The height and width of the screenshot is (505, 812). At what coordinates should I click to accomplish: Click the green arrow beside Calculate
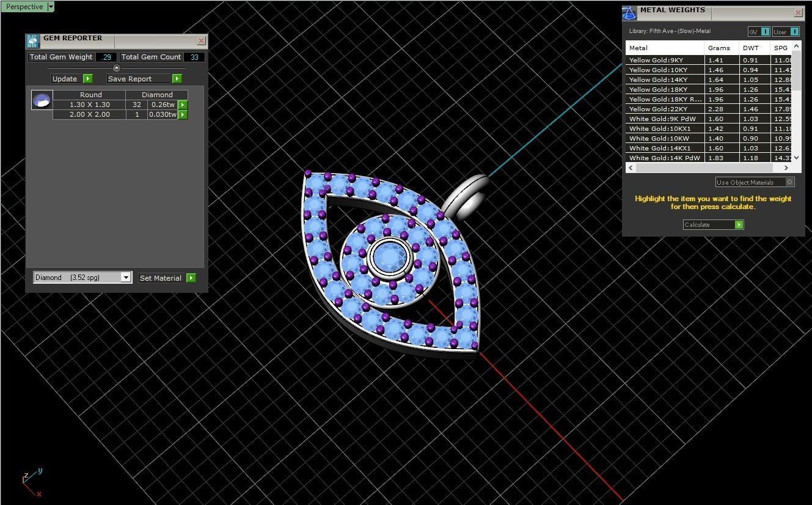739,225
